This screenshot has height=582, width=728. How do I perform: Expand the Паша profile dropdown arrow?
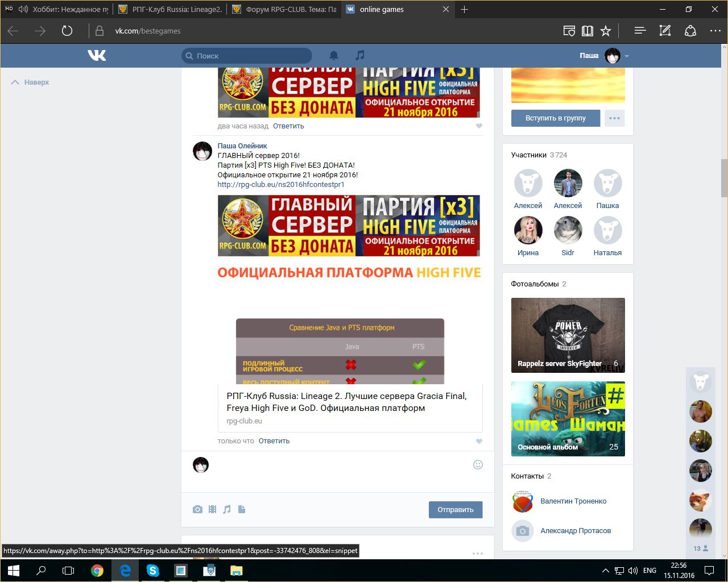[x=627, y=56]
